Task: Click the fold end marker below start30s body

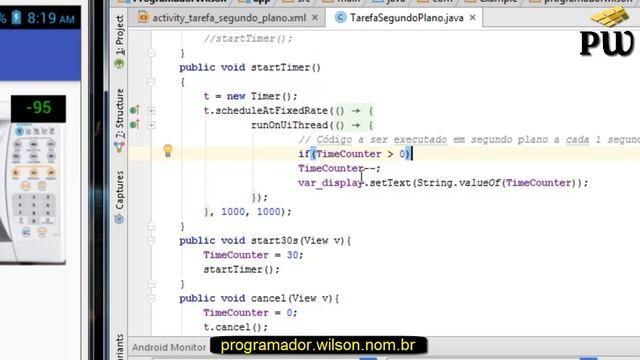Action: point(151,284)
